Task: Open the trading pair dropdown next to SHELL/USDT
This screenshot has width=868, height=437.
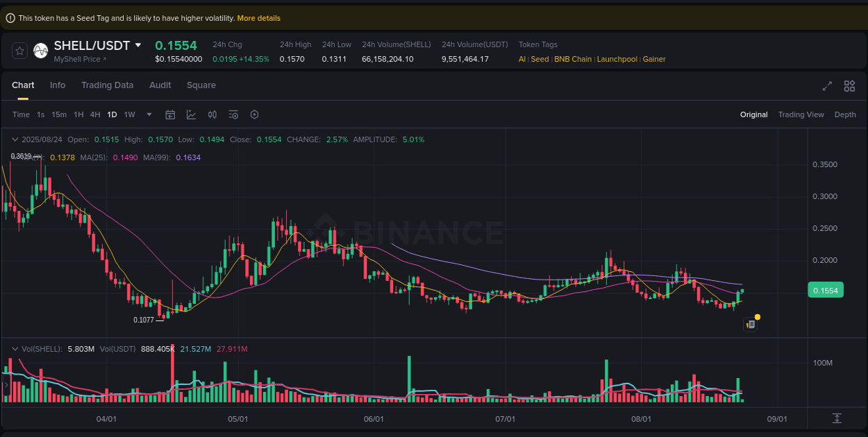Action: click(138, 44)
